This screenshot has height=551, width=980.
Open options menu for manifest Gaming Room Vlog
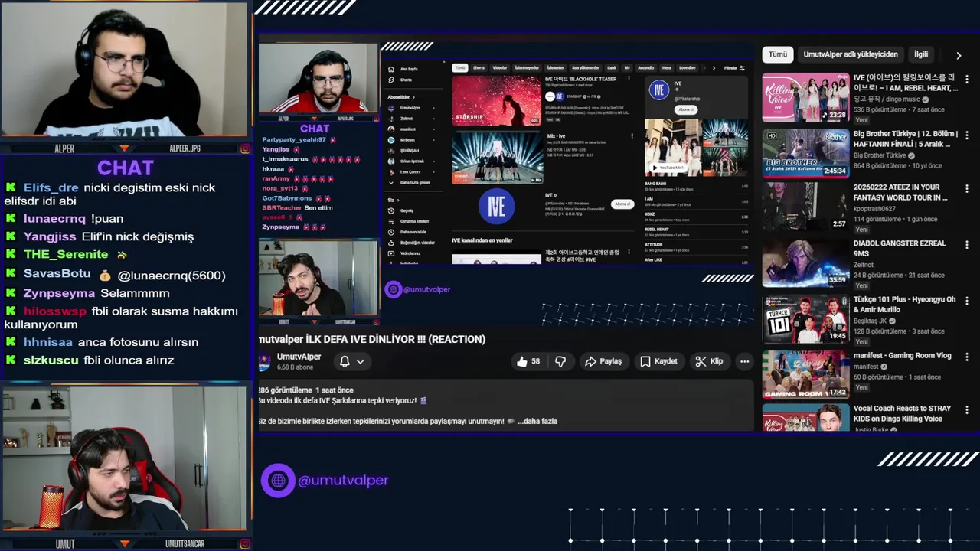click(x=967, y=356)
